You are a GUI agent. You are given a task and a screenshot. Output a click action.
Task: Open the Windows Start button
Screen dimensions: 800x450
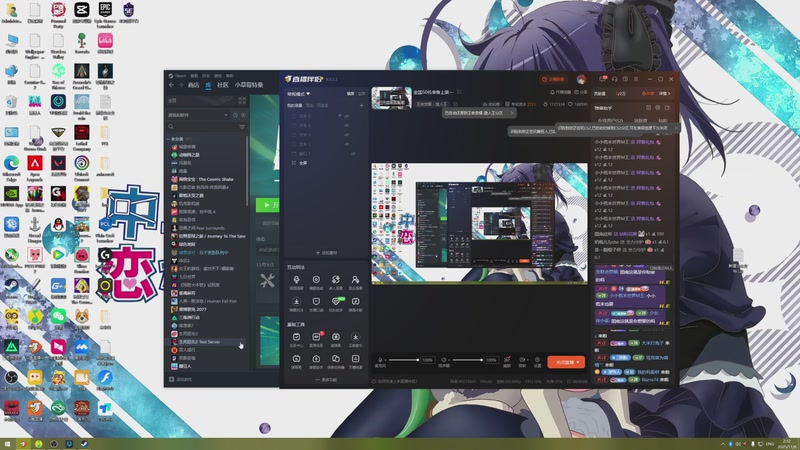[7, 444]
